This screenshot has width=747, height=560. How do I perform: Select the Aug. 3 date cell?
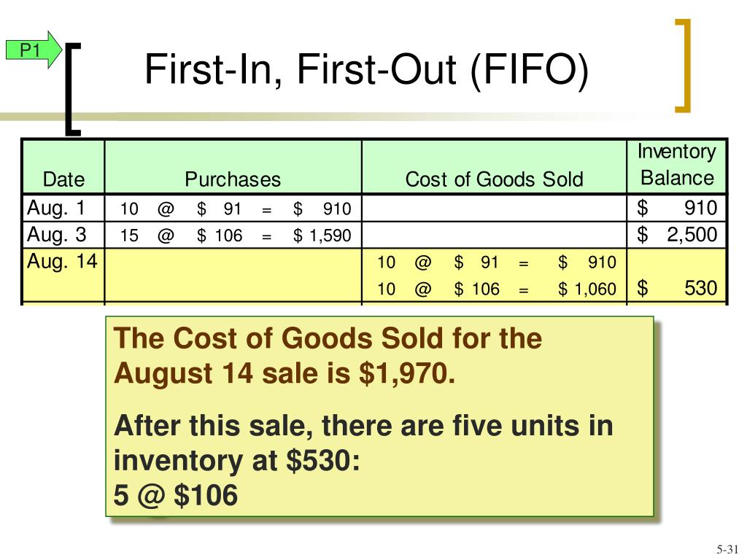[x=63, y=235]
